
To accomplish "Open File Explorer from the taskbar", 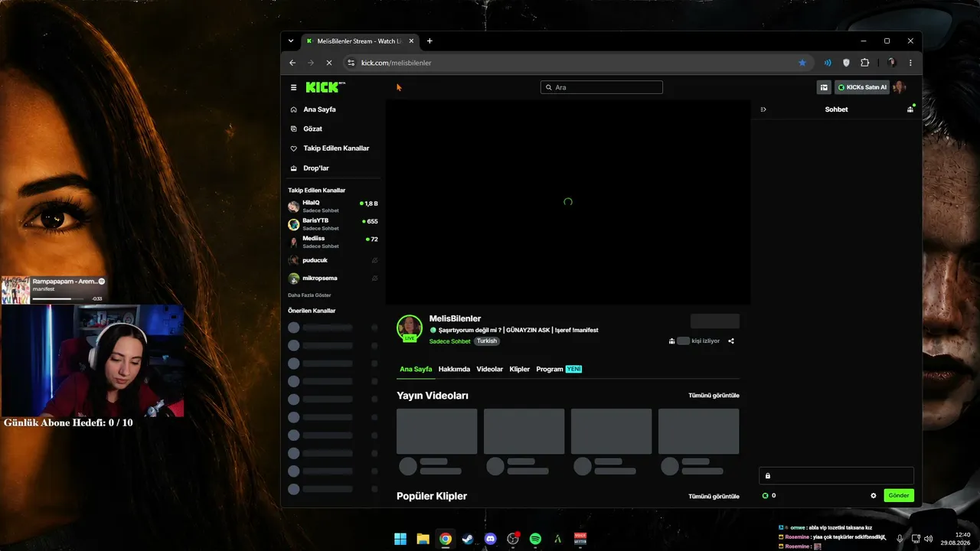I will pyautogui.click(x=423, y=539).
